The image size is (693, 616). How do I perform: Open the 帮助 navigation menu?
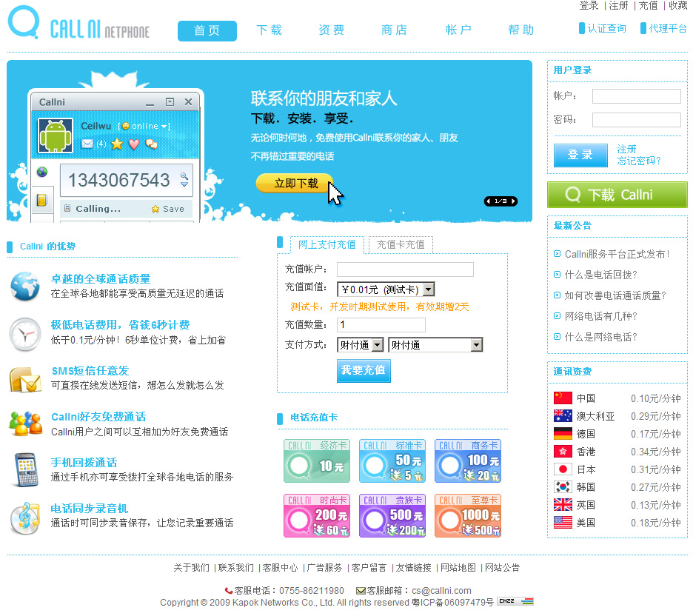(521, 30)
